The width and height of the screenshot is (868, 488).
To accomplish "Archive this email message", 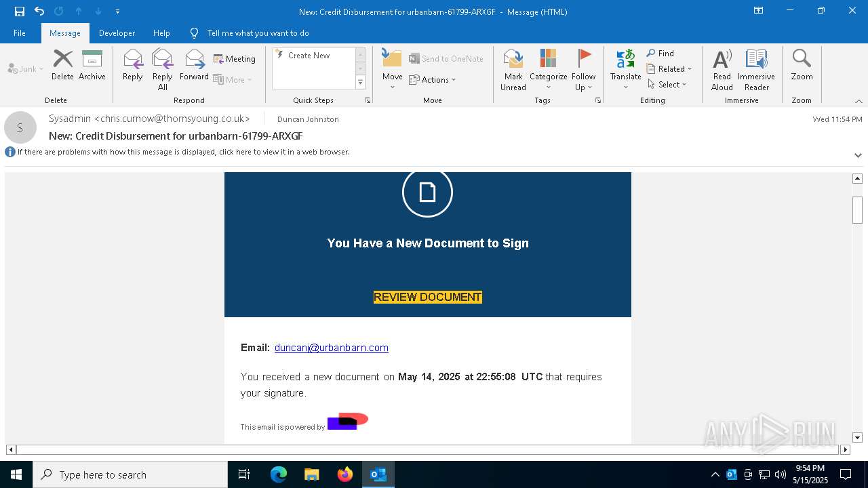I will click(92, 66).
